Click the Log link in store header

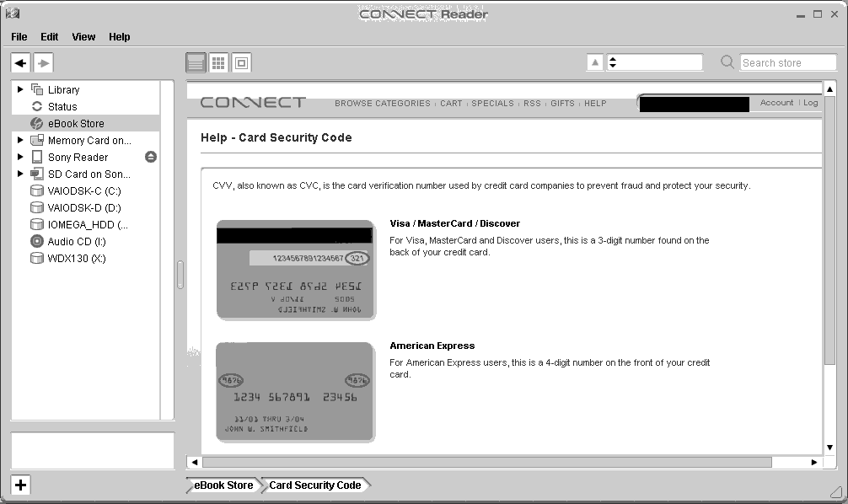[810, 103]
